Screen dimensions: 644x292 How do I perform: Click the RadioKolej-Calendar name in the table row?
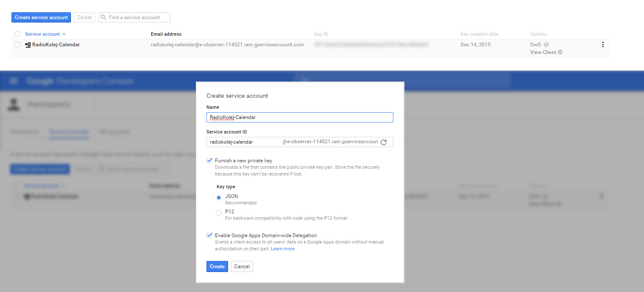56,44
